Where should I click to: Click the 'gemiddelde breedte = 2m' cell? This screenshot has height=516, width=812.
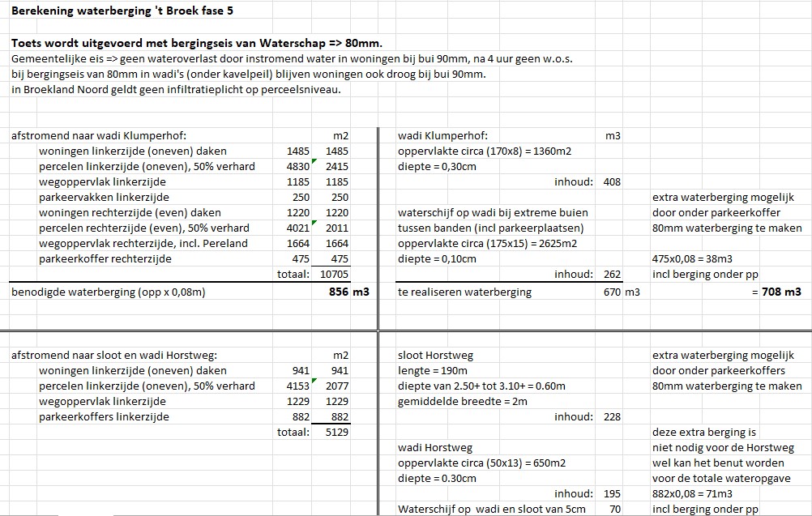[462, 402]
